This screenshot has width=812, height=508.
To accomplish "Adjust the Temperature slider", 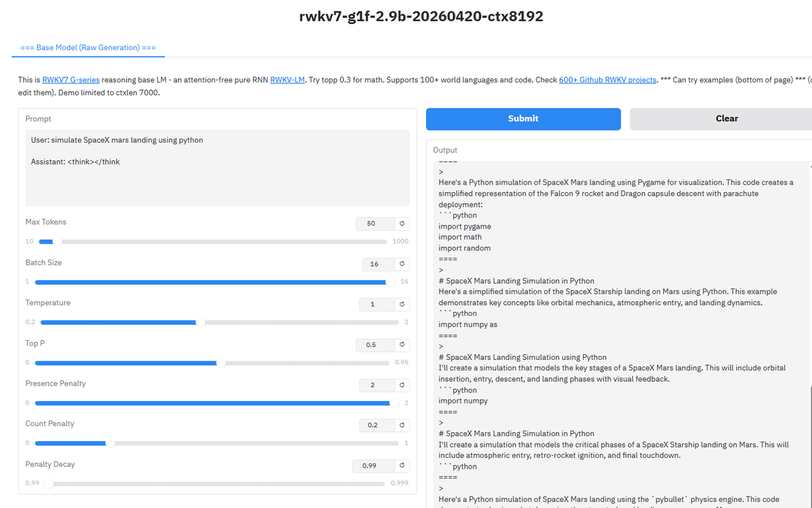I will click(221, 322).
